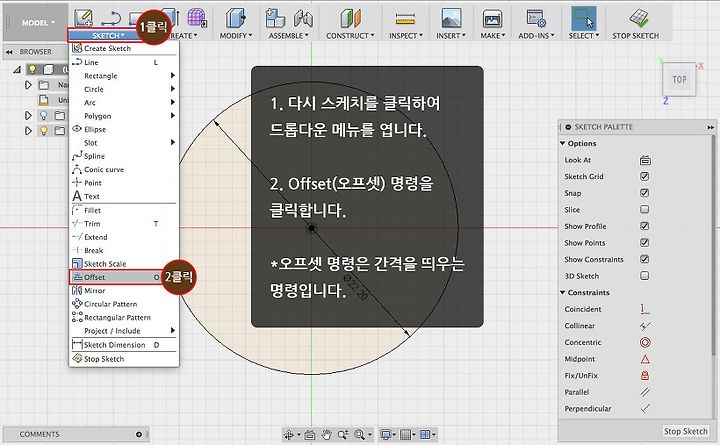Choose Create Sketch from the menu

click(124, 48)
